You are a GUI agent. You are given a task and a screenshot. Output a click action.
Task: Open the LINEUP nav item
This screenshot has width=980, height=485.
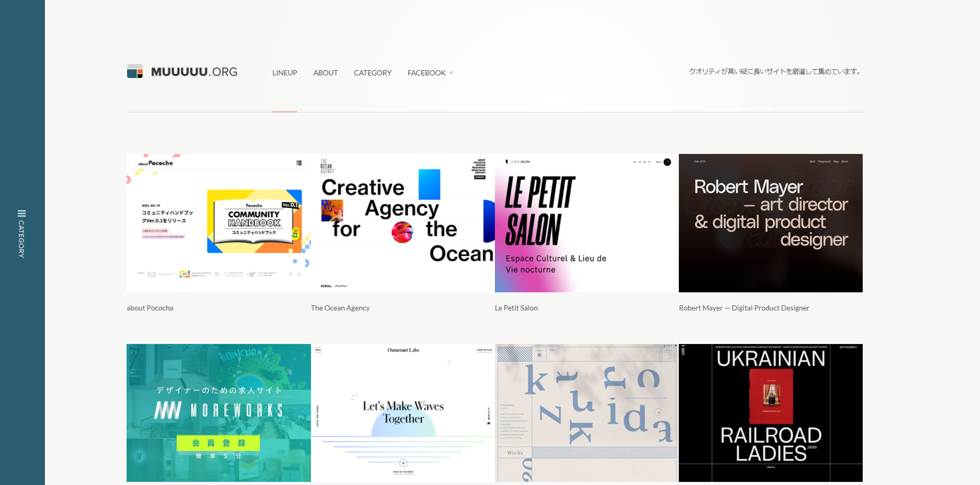coord(285,73)
